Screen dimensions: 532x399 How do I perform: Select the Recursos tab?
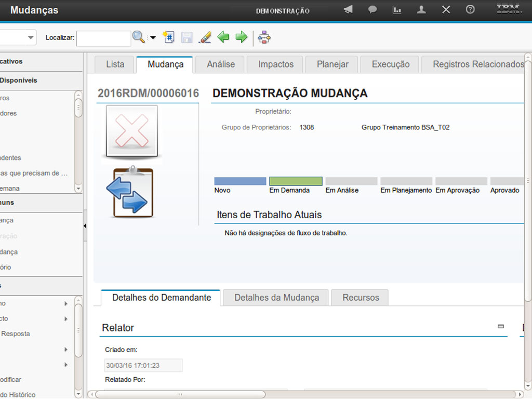pyautogui.click(x=361, y=298)
